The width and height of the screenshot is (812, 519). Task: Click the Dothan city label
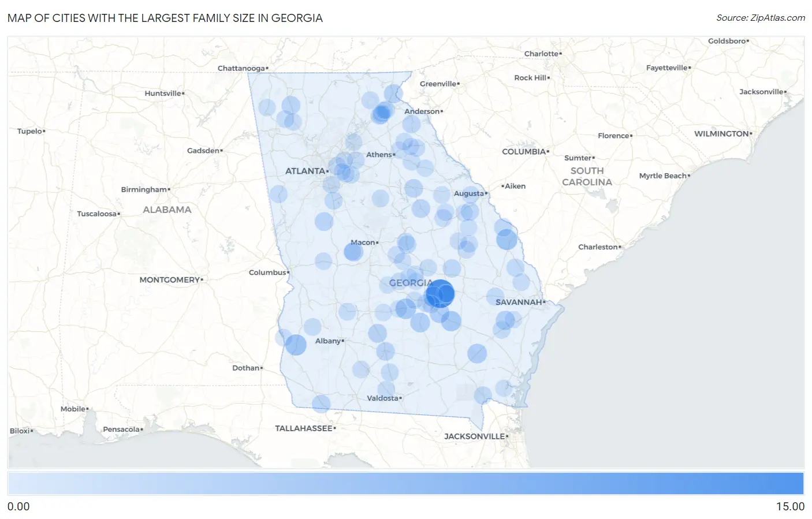245,368
